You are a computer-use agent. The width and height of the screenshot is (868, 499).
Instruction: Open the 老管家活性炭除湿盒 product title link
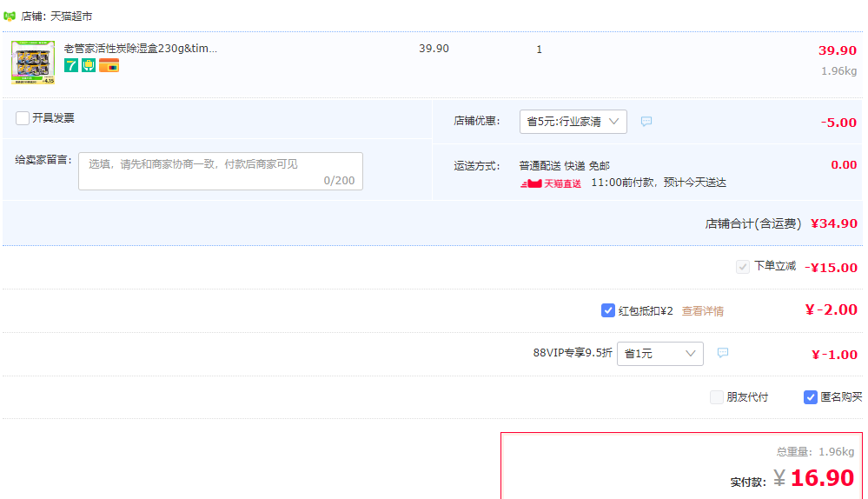141,48
